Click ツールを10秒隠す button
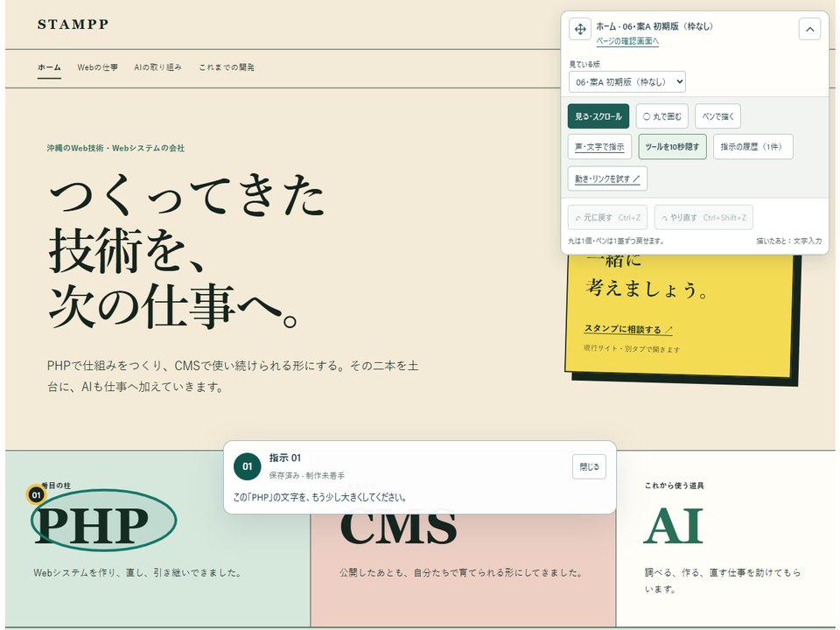 pos(672,147)
